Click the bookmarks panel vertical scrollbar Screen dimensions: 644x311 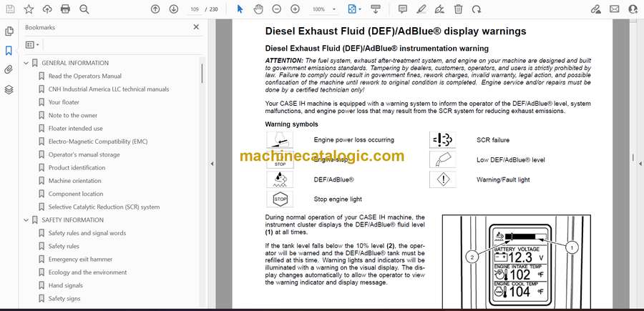point(202,74)
